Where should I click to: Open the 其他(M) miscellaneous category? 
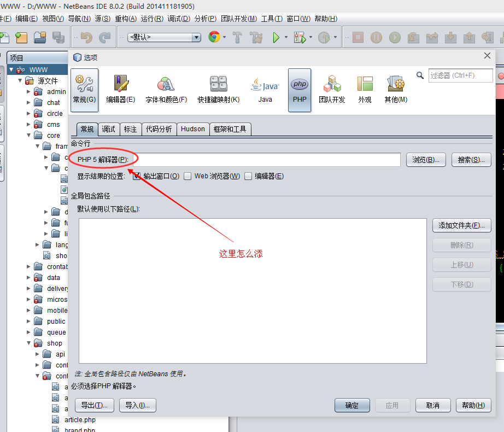(396, 90)
